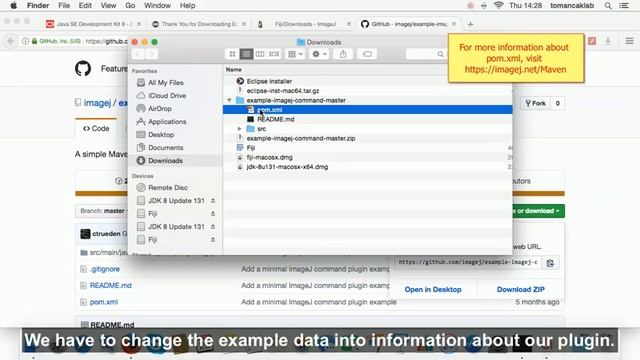This screenshot has height=360, width=640.
Task: Click the Finder search field
Action: pos(426,54)
